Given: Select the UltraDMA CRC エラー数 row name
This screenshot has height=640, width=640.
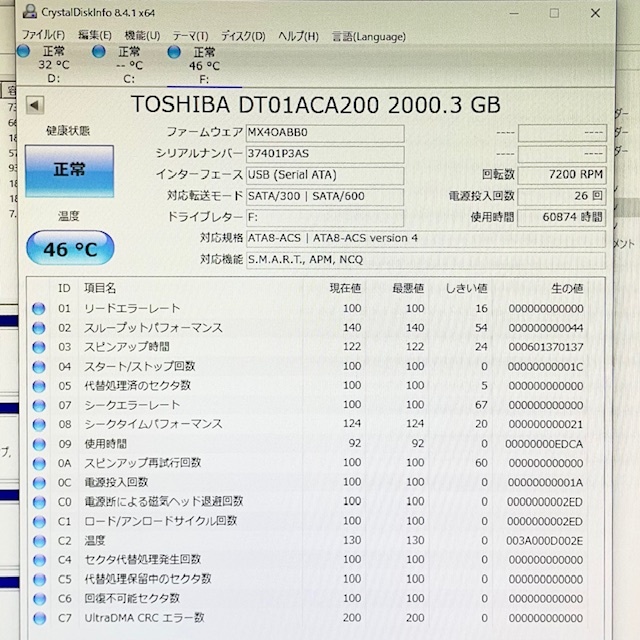Looking at the screenshot, I should click(x=144, y=618).
